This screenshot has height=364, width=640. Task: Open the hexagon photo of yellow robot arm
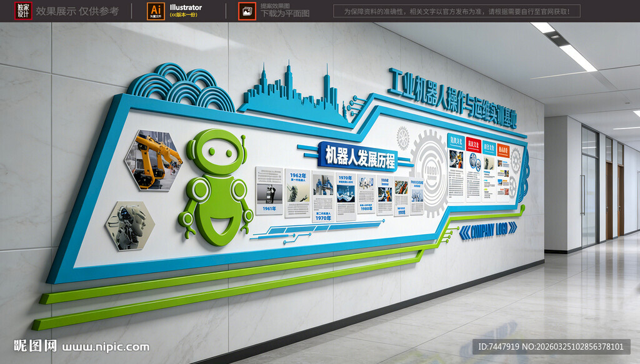(154, 160)
